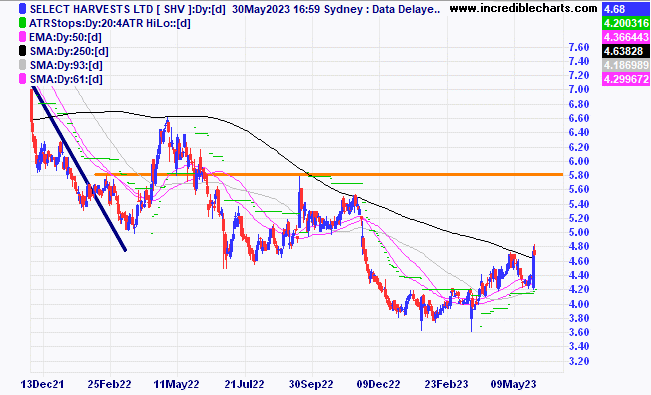Select the SMA:Dy:250 legend label
This screenshot has width=651, height=395.
(x=69, y=52)
